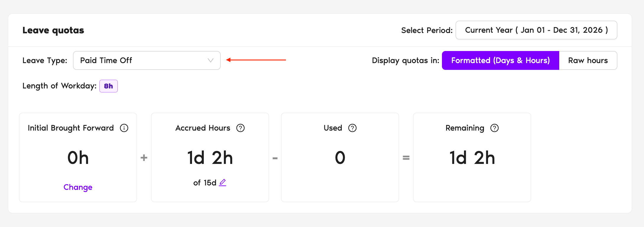Click the minus sign before Used card
Screen dimensions: 644x227
point(275,158)
